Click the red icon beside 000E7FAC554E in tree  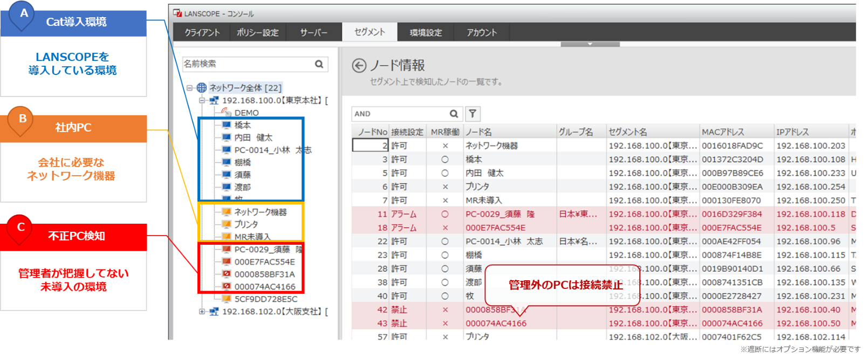click(227, 262)
